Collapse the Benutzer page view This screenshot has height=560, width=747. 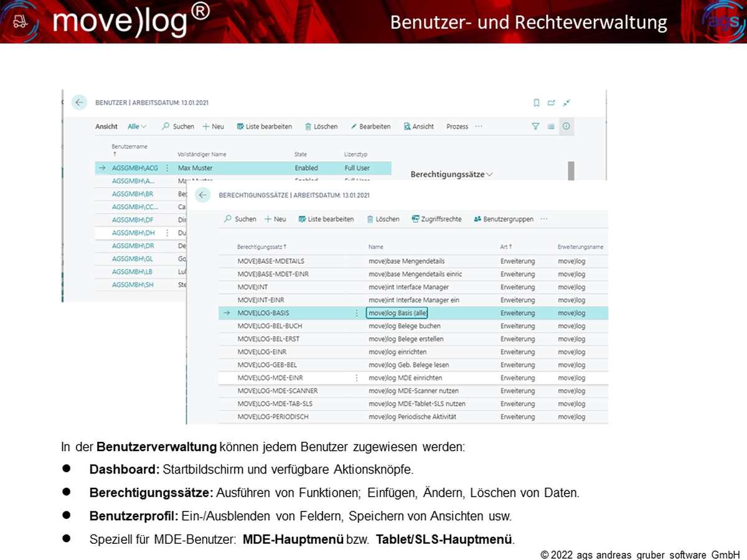tap(566, 103)
